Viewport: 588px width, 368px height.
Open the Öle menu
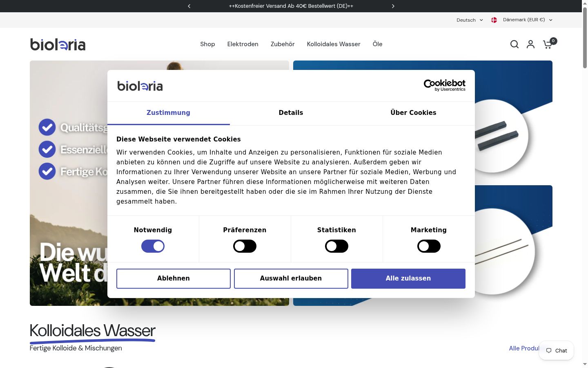pyautogui.click(x=377, y=44)
